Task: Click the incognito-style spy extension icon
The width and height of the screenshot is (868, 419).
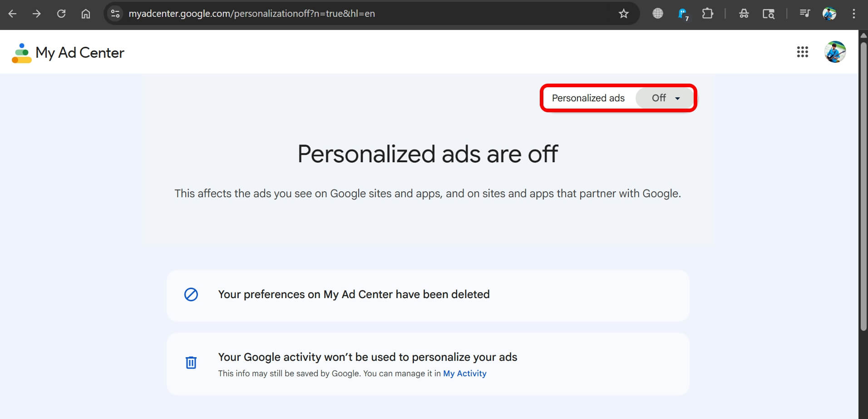Action: point(744,14)
